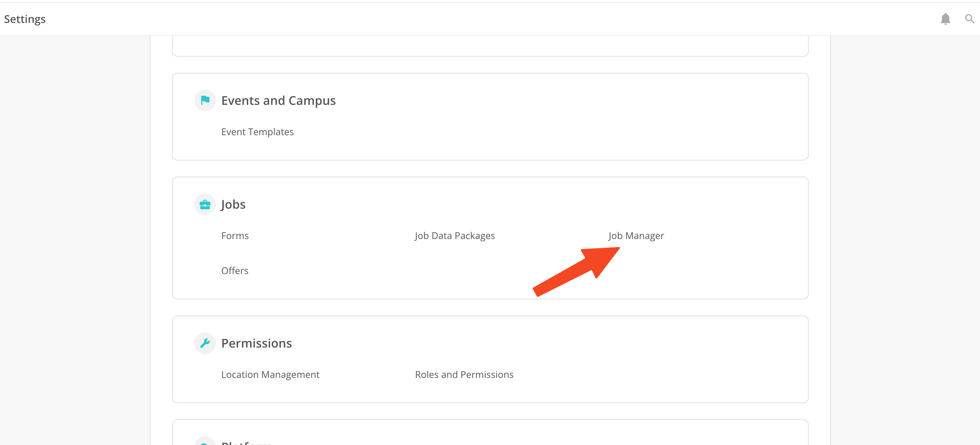Image resolution: width=980 pixels, height=445 pixels.
Task: Click the partially visible Platform section icon
Action: click(205, 442)
